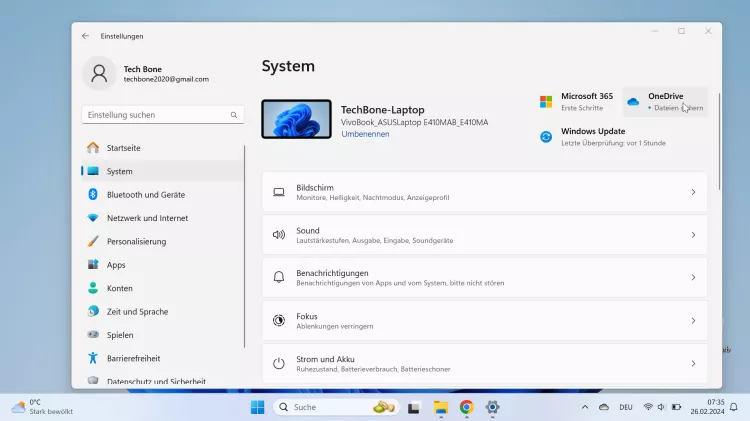This screenshot has width=750, height=421.
Task: Click the Zeit und Sprache globe clock icon
Action: [x=93, y=311]
